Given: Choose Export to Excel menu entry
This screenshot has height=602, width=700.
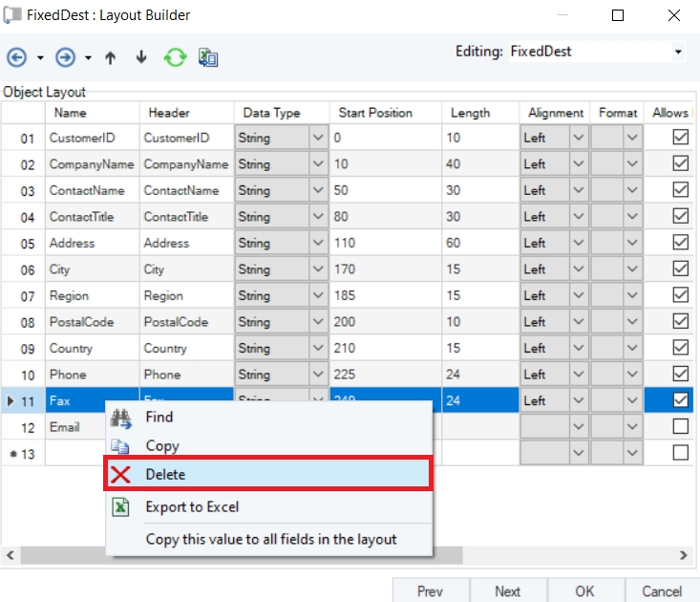Looking at the screenshot, I should (192, 507).
